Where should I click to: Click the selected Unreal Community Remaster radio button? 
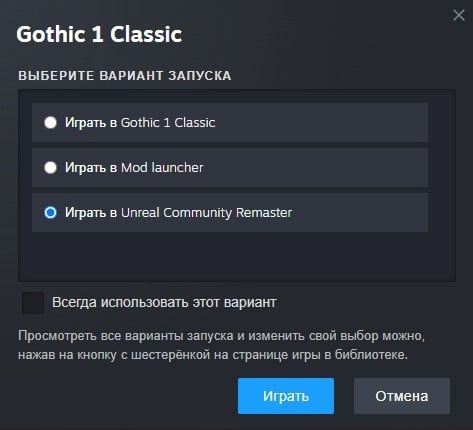tap(51, 212)
